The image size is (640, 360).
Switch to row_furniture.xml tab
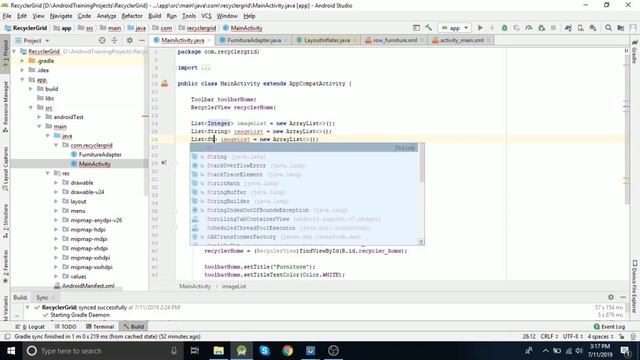click(394, 40)
